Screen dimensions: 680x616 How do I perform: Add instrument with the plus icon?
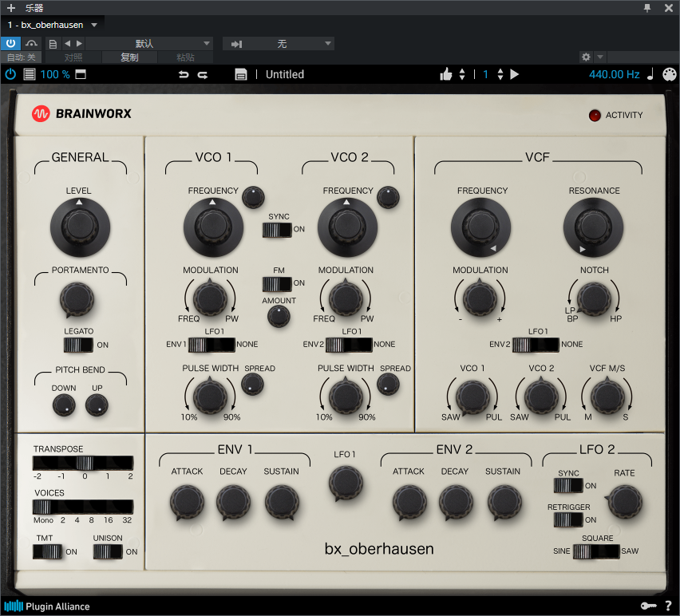click(11, 8)
